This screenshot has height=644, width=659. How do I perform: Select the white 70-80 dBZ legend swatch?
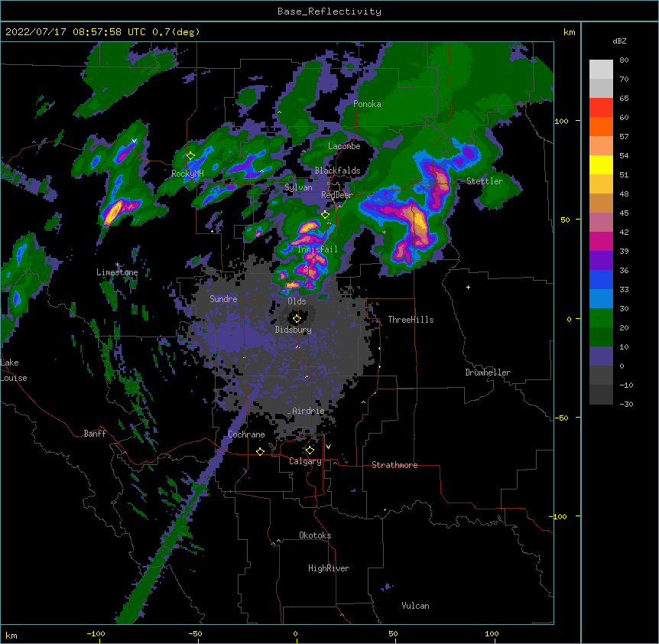pos(601,70)
